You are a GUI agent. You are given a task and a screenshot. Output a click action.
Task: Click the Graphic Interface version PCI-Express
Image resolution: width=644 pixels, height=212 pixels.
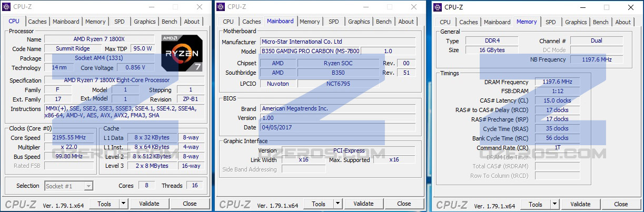349,150
